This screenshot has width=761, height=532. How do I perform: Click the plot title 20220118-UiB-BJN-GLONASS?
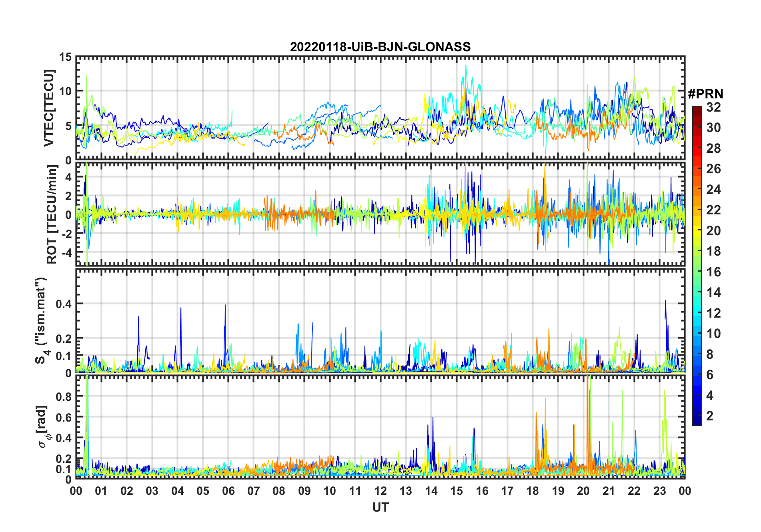[x=380, y=47]
